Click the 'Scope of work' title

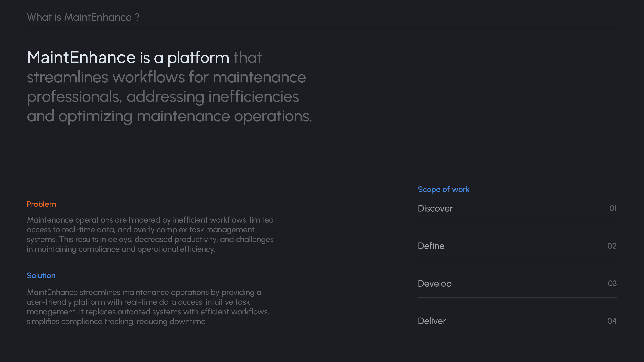point(443,189)
